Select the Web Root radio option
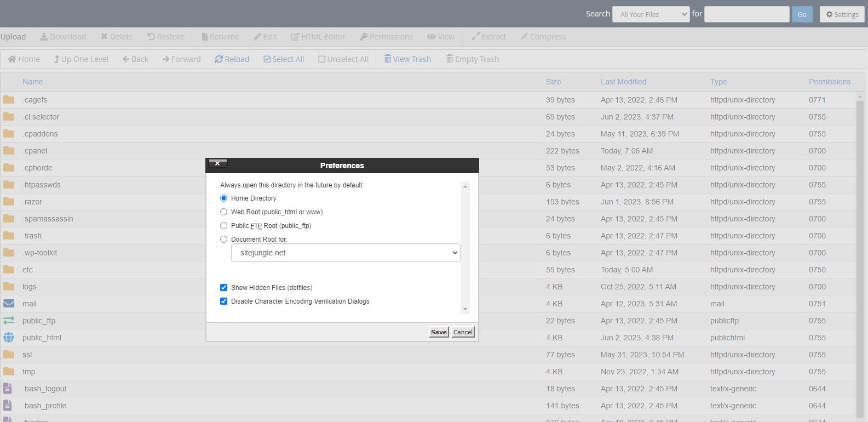 223,212
